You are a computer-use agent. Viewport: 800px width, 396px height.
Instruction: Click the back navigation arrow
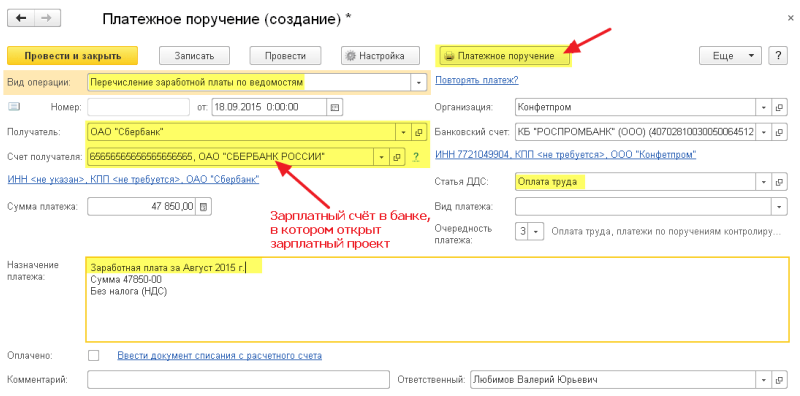click(21, 18)
